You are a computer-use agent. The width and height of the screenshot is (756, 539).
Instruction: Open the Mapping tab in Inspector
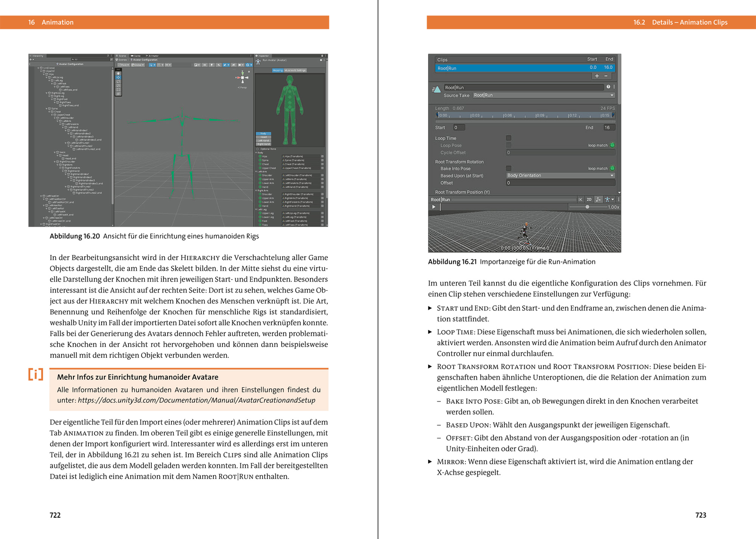point(277,70)
